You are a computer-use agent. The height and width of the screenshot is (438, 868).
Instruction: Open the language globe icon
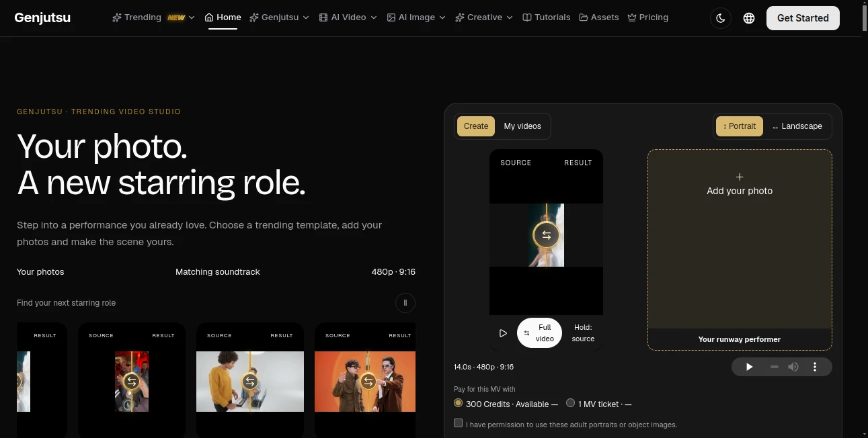(749, 18)
